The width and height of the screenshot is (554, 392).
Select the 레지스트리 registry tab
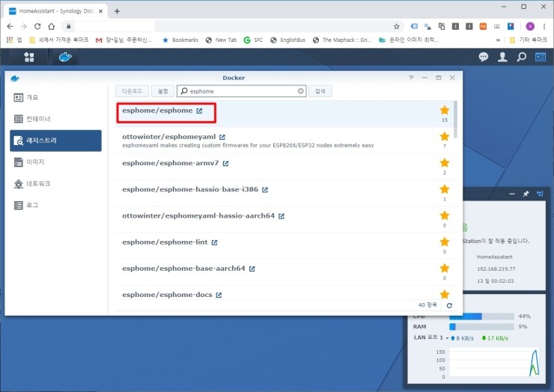tap(56, 141)
